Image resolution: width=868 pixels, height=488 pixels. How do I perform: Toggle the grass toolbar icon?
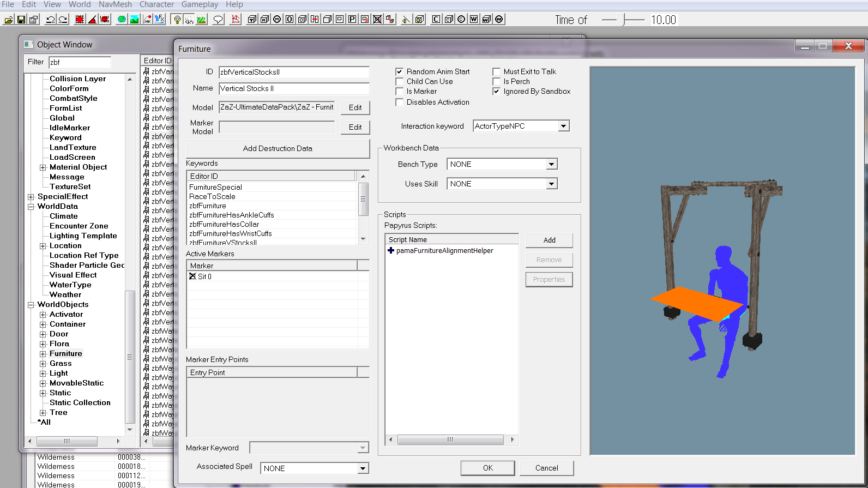(x=202, y=20)
